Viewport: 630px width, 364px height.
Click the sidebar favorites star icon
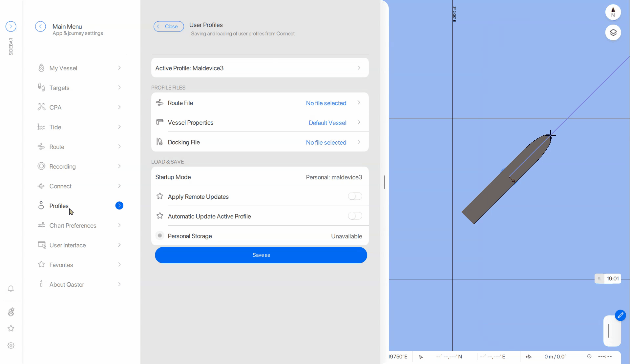click(11, 328)
